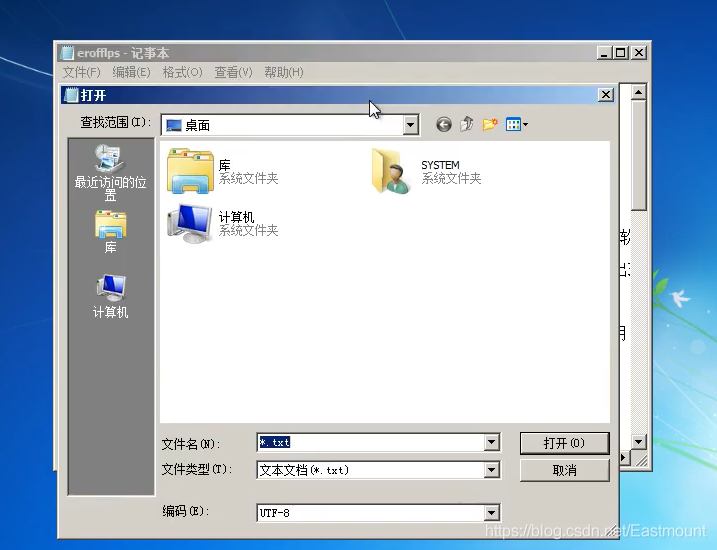717x550 pixels.
Task: Select Recent Places (最近访问的位置) in sidebar
Action: click(110, 172)
